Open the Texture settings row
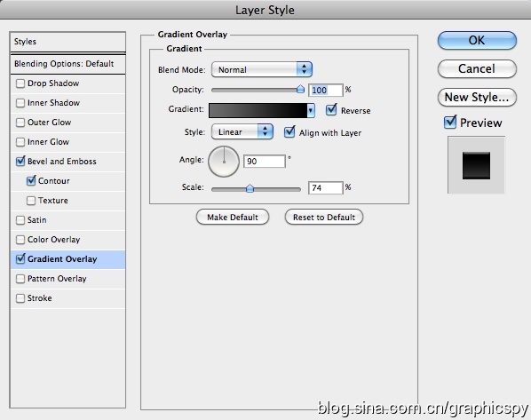Viewport: 531px width, 420px height. (67, 201)
